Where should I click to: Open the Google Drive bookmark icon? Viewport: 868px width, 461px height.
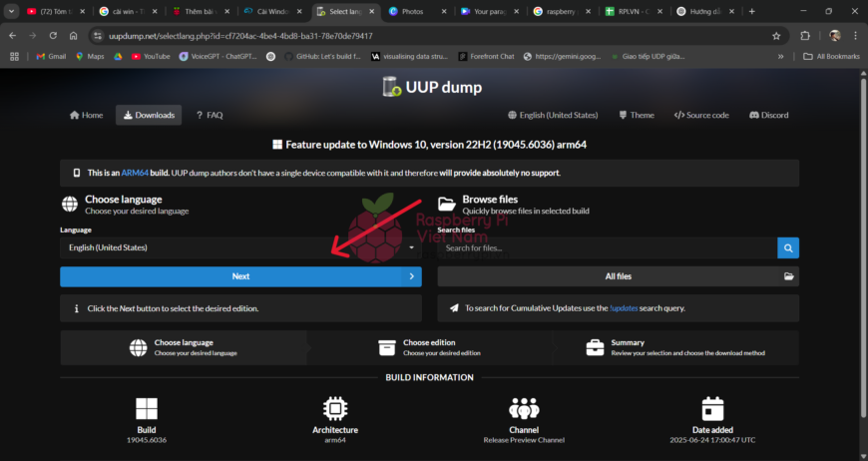point(118,57)
